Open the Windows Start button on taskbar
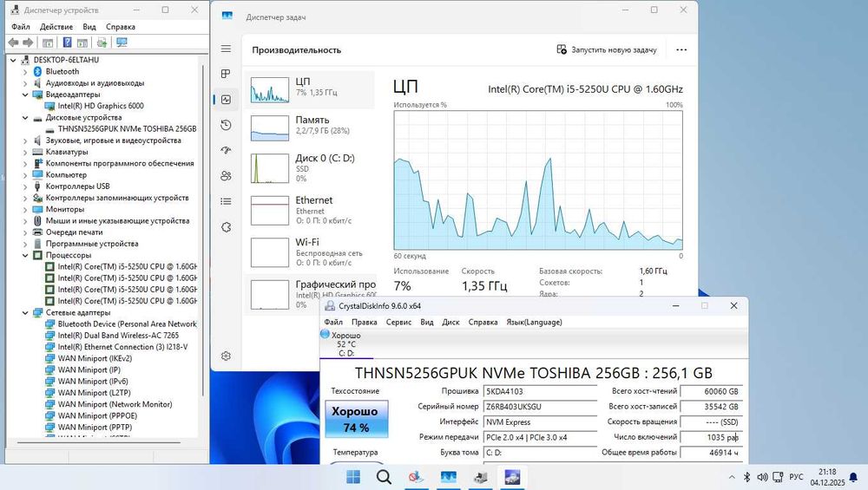868x490 pixels. 352,477
